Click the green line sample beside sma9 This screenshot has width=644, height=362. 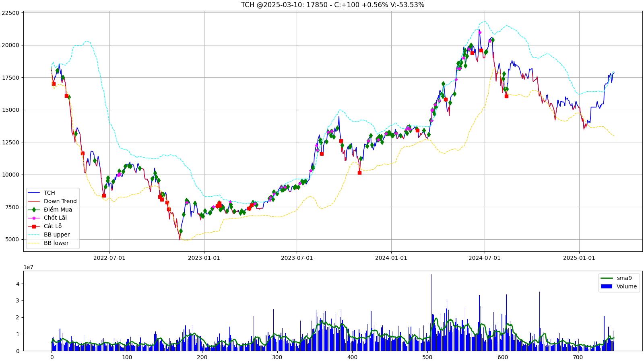click(607, 278)
